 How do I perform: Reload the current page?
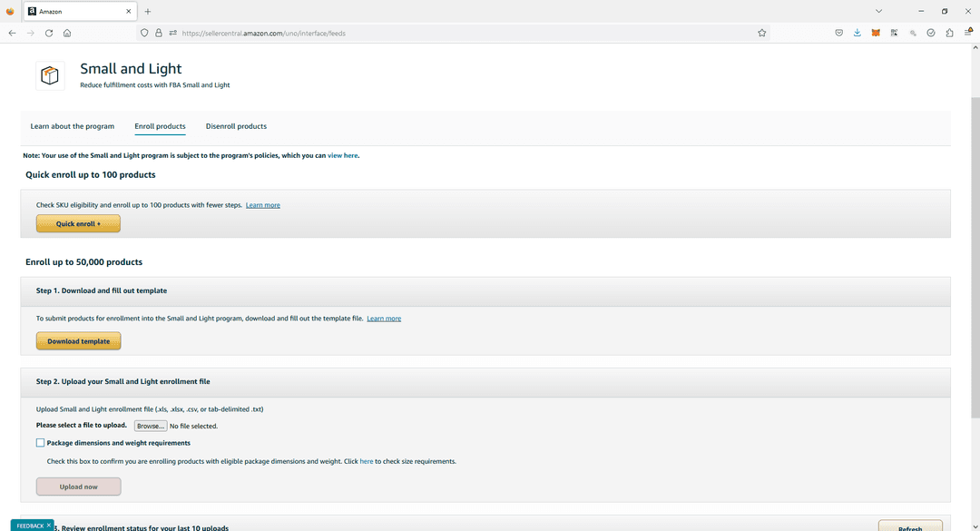[x=49, y=34]
